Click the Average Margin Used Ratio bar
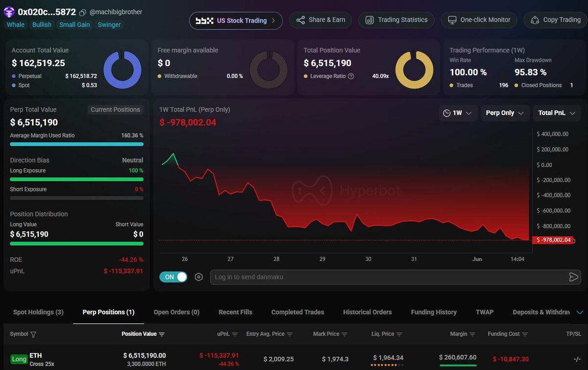 [77, 144]
